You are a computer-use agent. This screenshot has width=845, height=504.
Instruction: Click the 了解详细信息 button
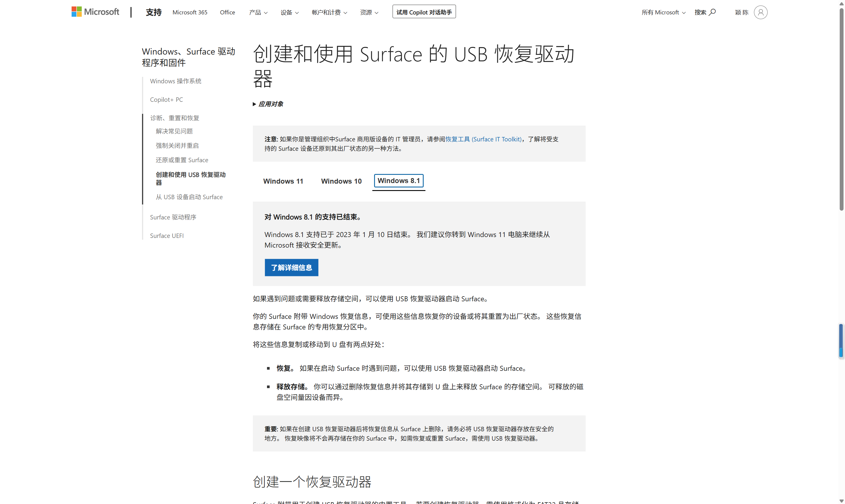tap(291, 267)
